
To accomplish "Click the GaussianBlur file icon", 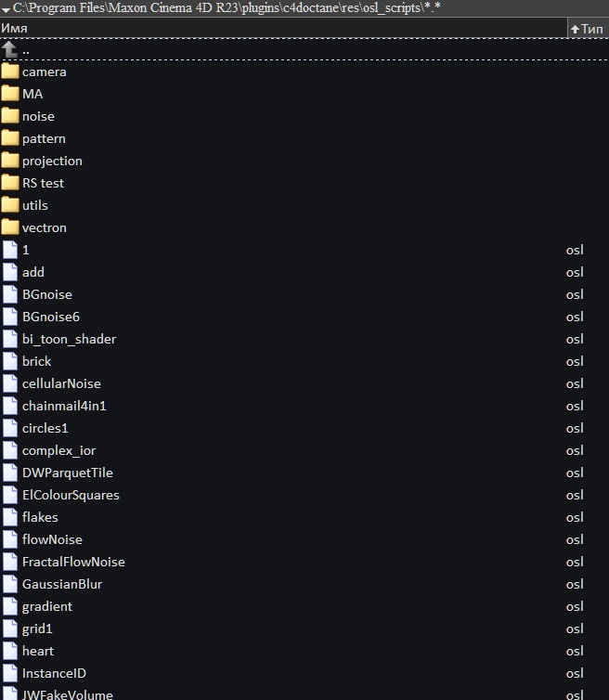I will (10, 584).
